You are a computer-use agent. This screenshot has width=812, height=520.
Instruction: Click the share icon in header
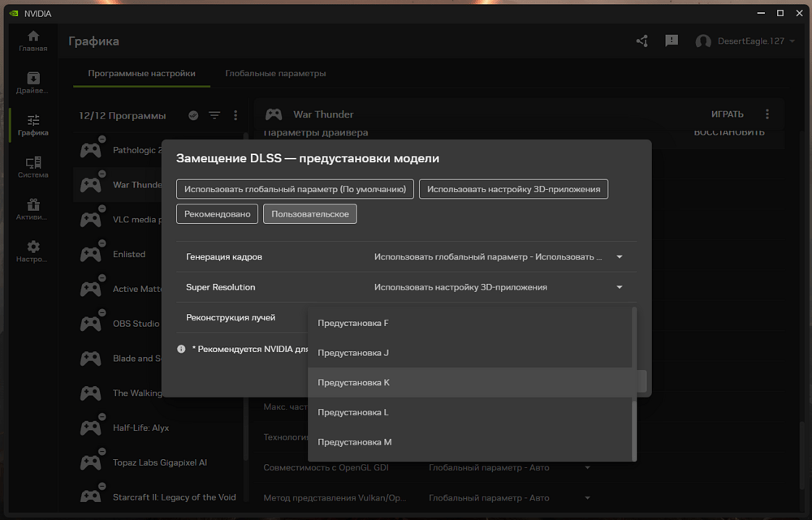(x=642, y=41)
